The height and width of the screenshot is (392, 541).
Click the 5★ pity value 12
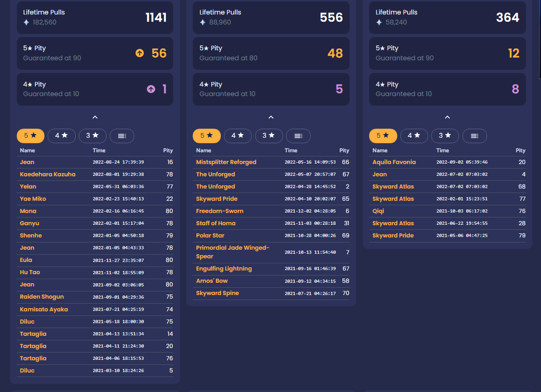pyautogui.click(x=514, y=53)
